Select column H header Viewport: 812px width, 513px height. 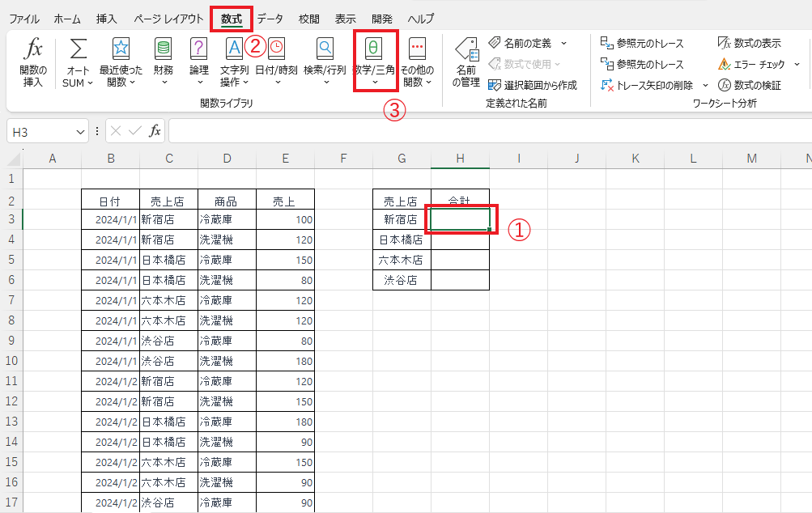[460, 159]
